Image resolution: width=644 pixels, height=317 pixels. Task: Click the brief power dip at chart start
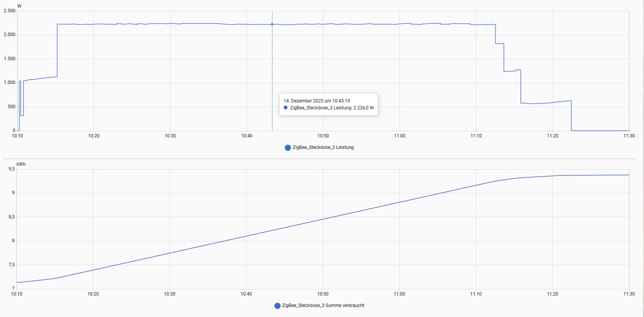coord(22,115)
